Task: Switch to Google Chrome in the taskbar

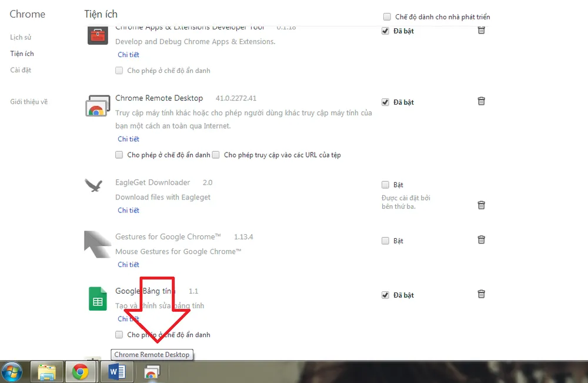Action: coord(80,372)
